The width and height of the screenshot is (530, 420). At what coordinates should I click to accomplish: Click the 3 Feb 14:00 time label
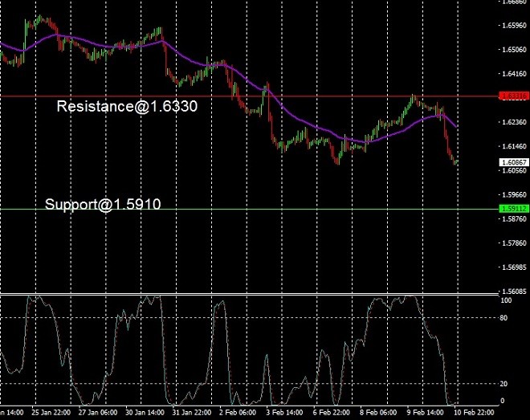click(x=284, y=413)
